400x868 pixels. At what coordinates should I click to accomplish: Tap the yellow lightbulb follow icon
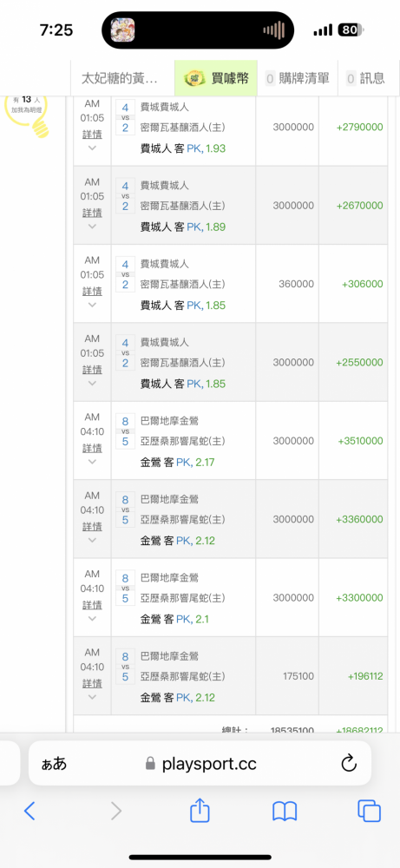click(27, 115)
